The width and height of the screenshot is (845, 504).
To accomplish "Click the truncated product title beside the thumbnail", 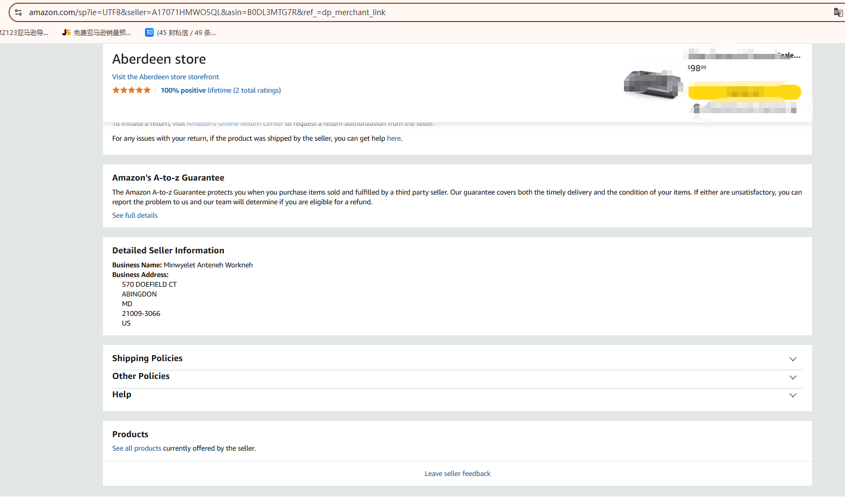I will 744,56.
